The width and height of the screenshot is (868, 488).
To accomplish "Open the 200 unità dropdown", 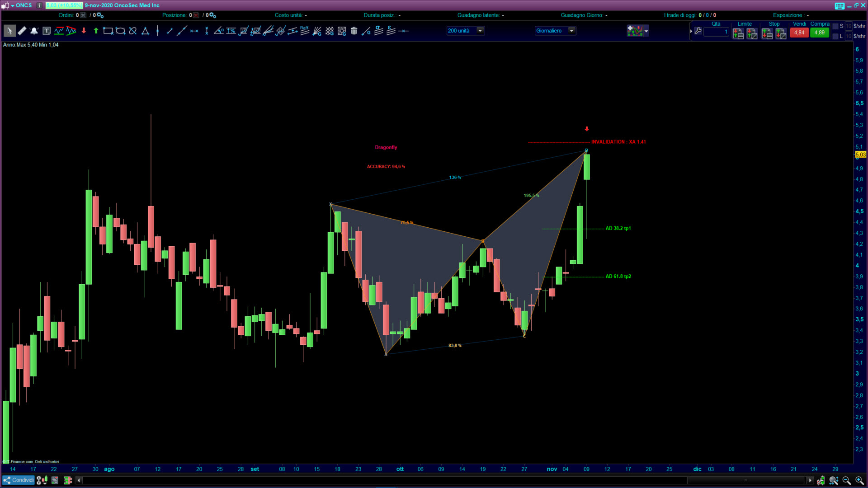I will pos(480,31).
